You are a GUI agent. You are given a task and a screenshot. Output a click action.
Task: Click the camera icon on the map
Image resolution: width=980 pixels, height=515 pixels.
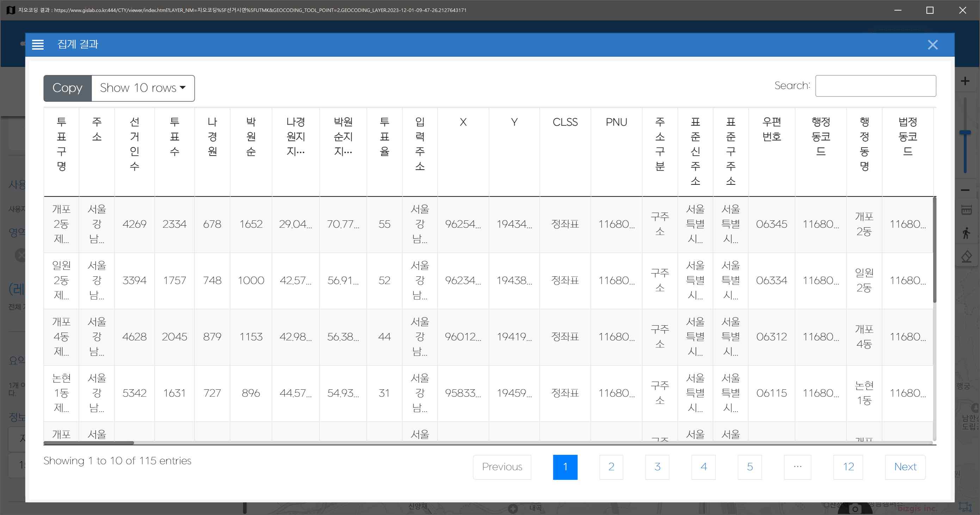click(x=855, y=509)
